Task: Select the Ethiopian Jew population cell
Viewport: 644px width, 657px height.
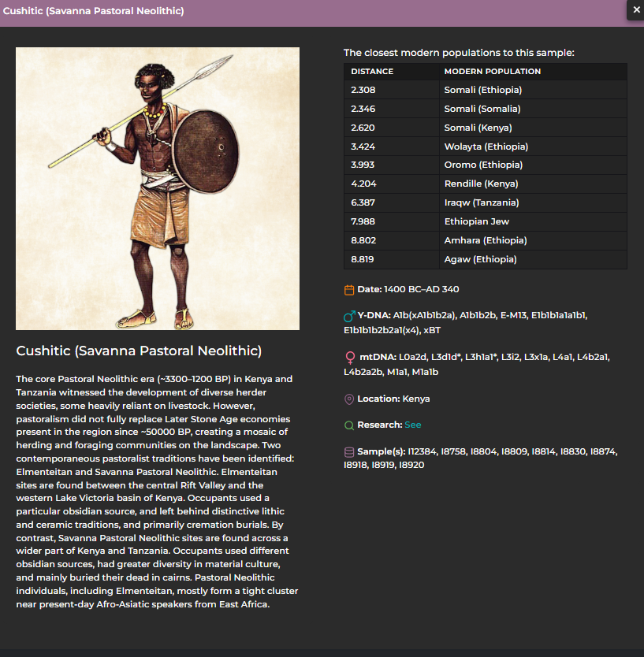Action: point(534,221)
